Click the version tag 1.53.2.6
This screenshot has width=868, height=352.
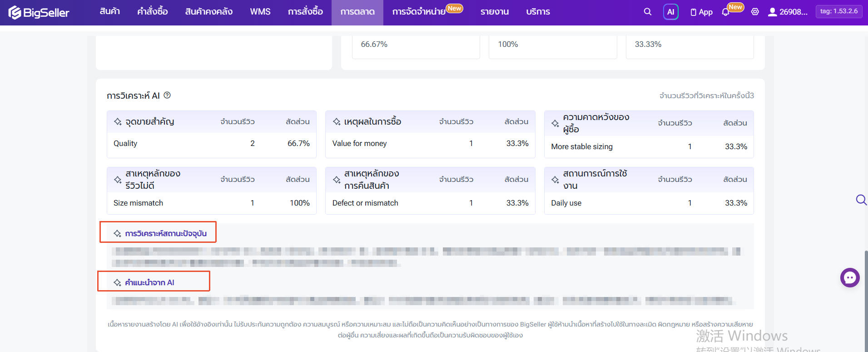(x=839, y=11)
